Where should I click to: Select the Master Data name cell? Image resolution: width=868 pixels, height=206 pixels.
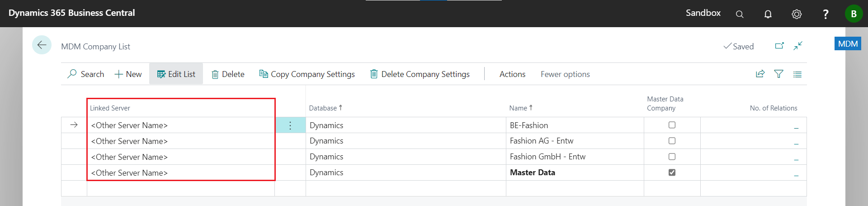pos(575,172)
